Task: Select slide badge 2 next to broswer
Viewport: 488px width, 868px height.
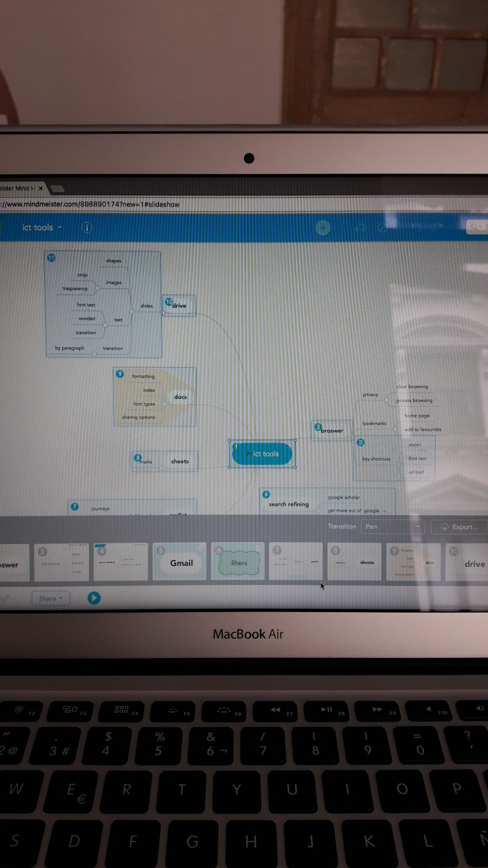Action: pos(318,427)
